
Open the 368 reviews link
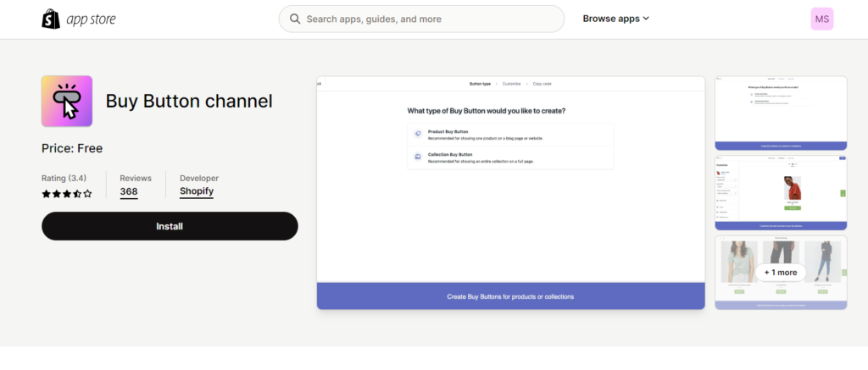coord(129,192)
